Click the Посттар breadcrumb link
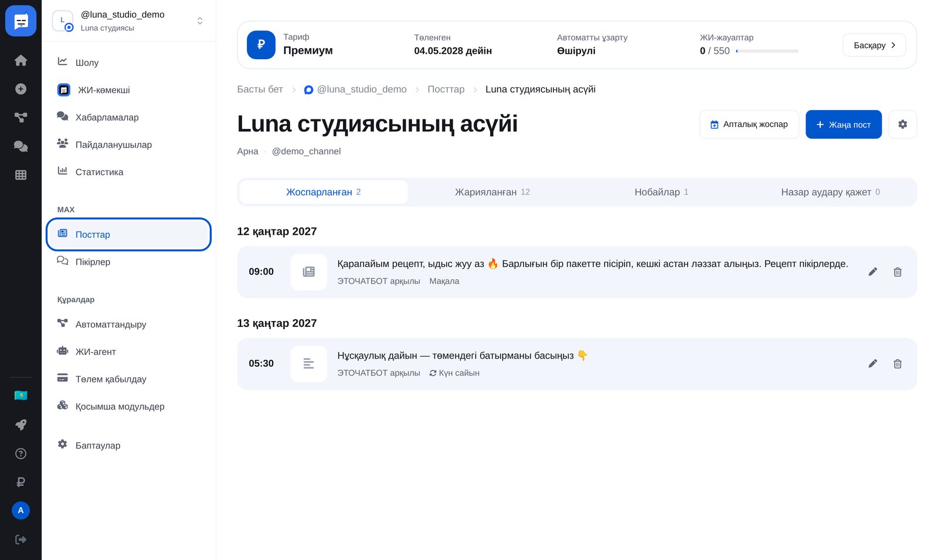Screen dimensions: 938x560 (446, 90)
